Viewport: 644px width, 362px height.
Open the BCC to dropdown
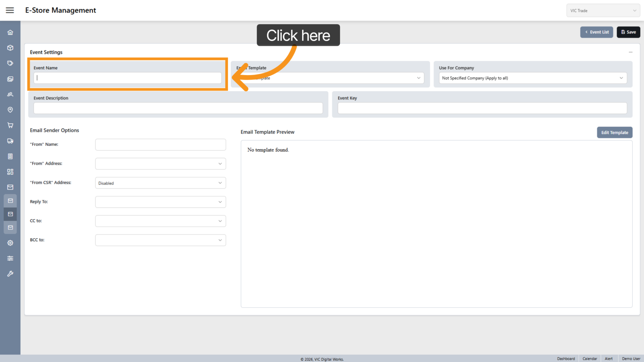(160, 240)
